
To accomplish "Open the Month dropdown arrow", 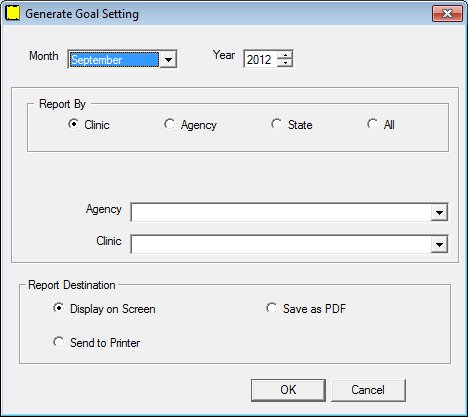I will [168, 60].
